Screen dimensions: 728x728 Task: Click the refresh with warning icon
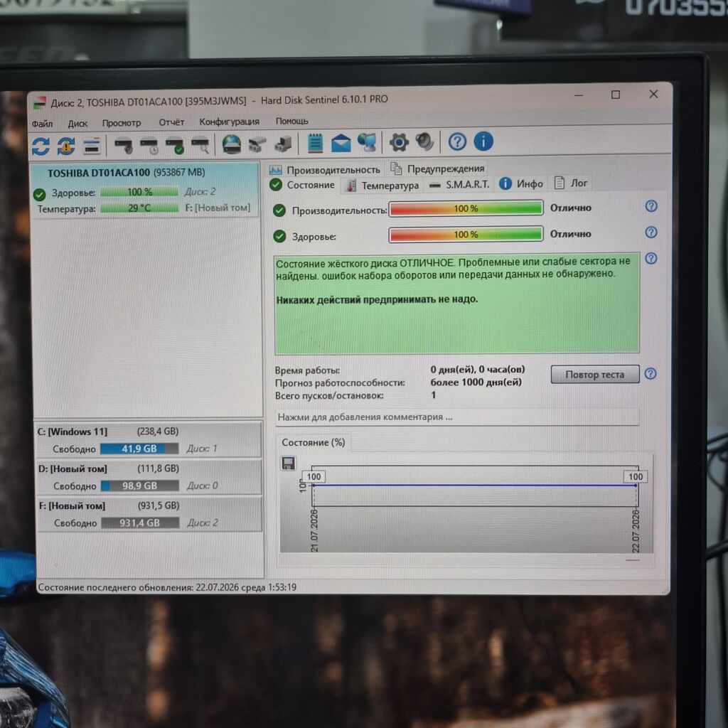(66, 146)
